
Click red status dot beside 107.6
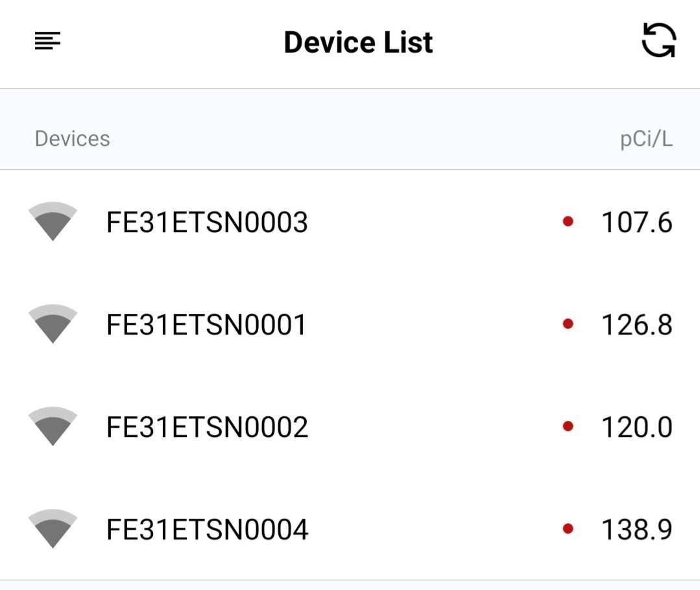568,221
